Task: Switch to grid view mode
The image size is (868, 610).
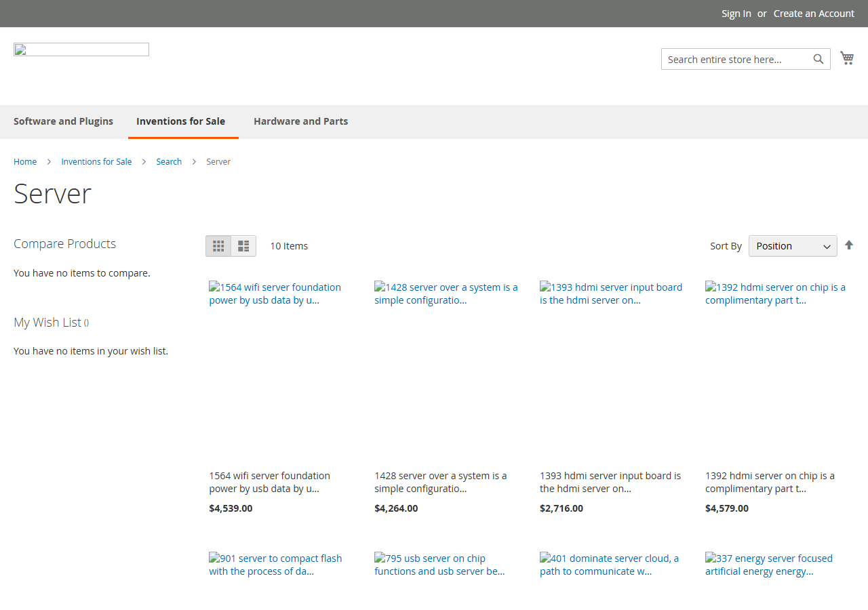Action: coord(218,246)
